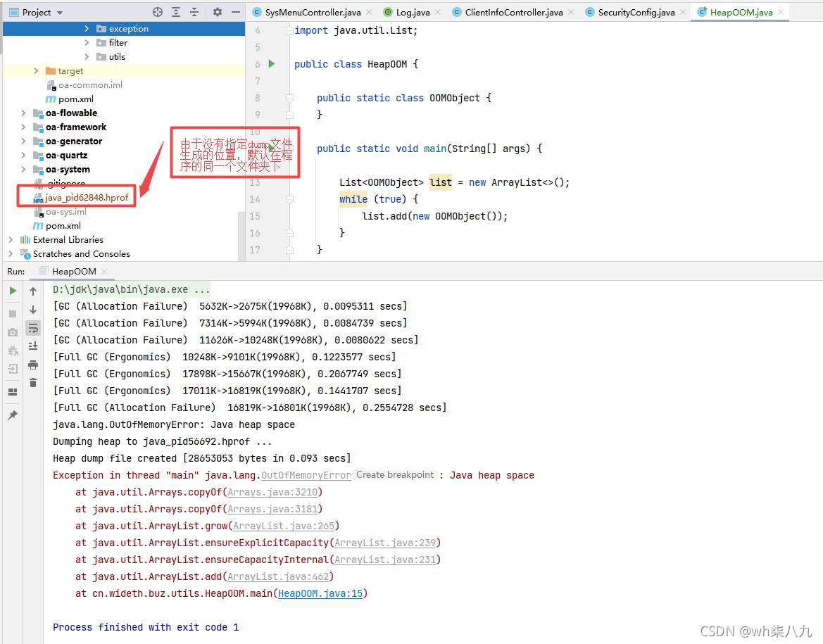
Task: Expand the target folder
Action: (36, 70)
